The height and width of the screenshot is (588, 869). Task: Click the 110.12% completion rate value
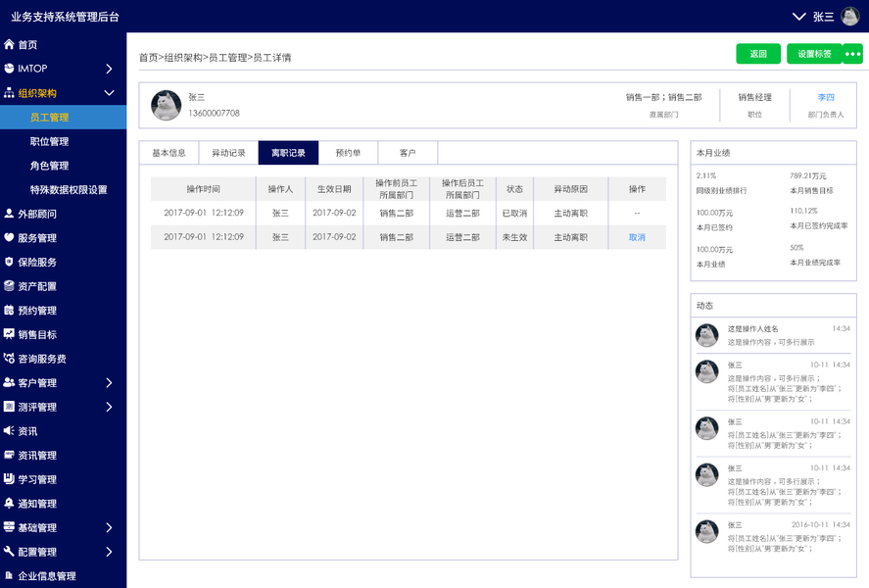tap(803, 211)
